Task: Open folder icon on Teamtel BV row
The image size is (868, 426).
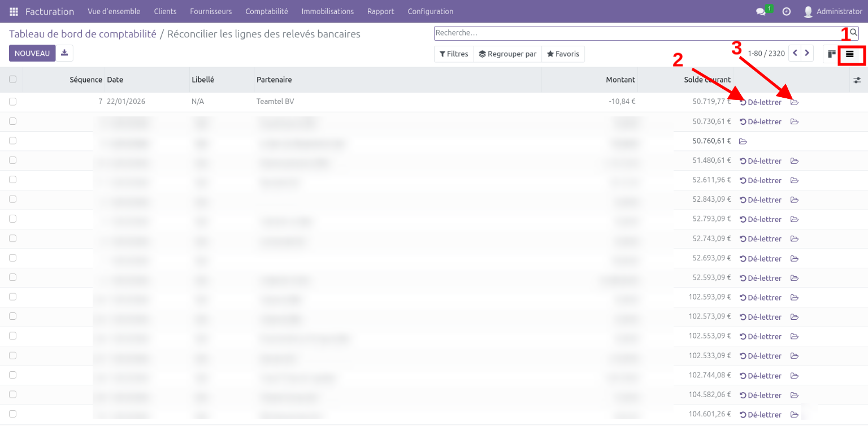Action: [795, 102]
